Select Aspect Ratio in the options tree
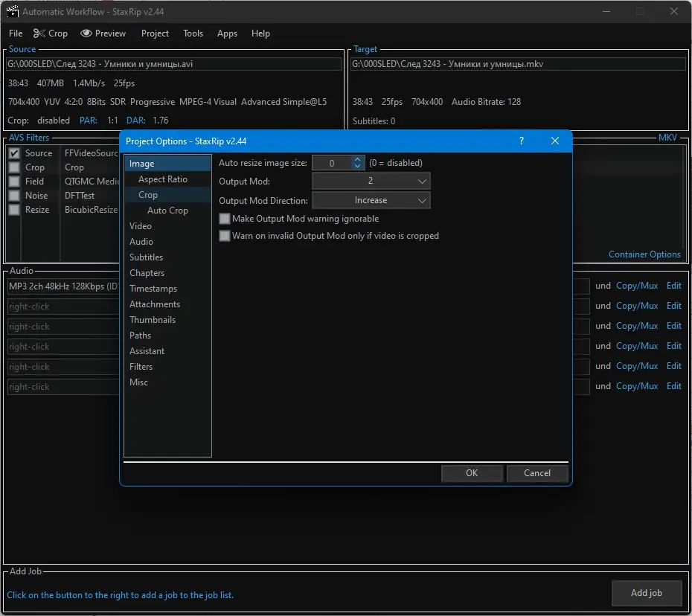Viewport: 692px width, 616px height. coord(162,179)
